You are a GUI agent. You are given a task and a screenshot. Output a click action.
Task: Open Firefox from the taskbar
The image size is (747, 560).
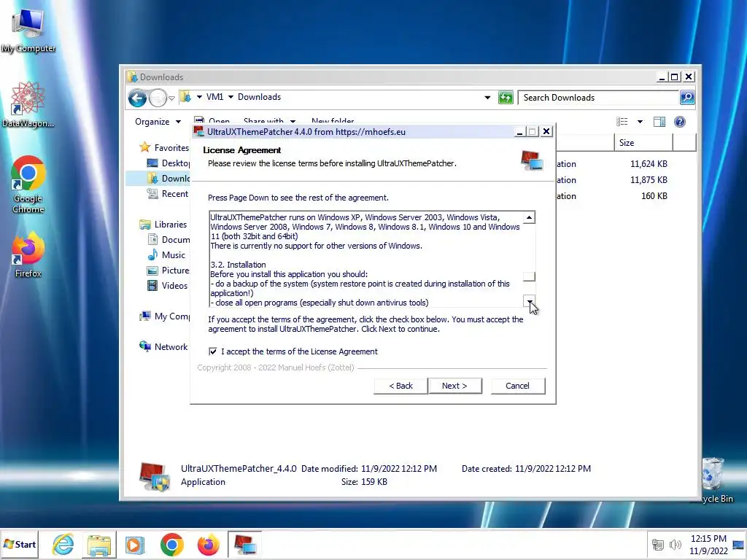208,544
